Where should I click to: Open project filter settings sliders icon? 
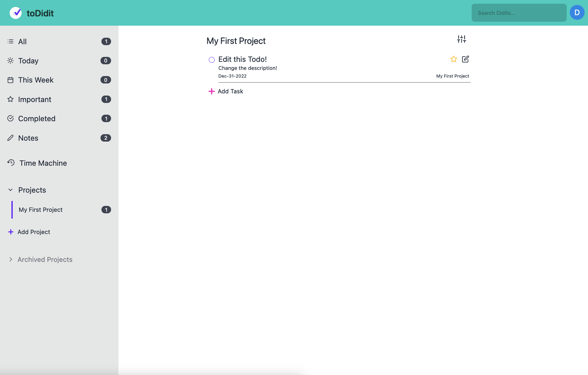click(461, 39)
